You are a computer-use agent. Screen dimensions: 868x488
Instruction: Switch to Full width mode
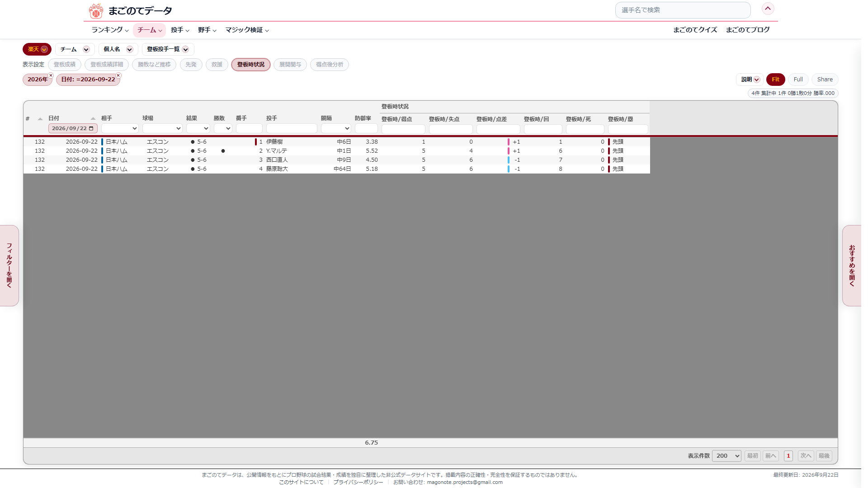pyautogui.click(x=798, y=80)
